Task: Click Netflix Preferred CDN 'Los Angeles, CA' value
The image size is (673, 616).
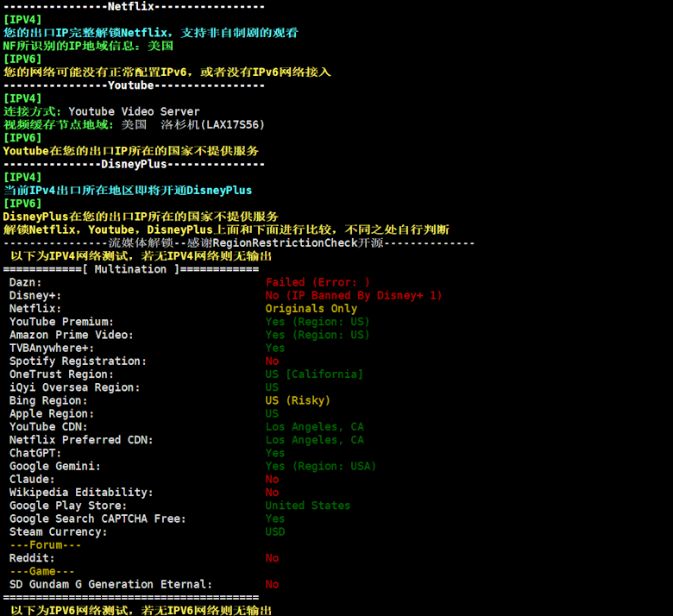Action: click(315, 440)
